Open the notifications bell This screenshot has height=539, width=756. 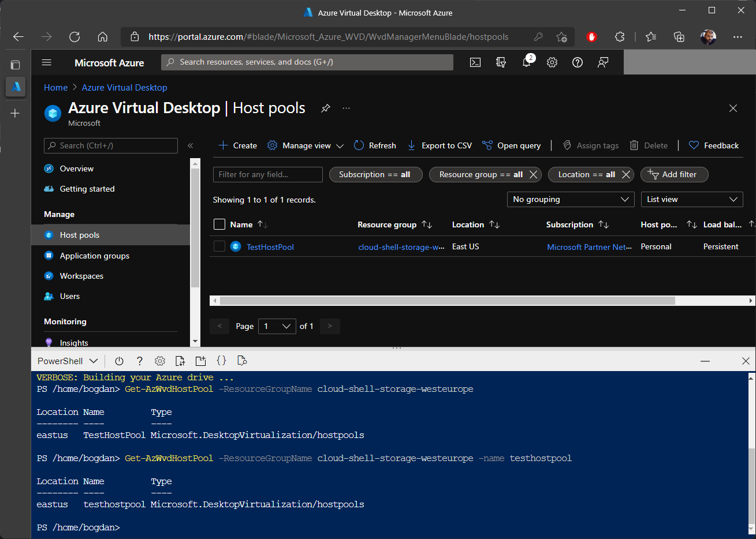coord(527,62)
